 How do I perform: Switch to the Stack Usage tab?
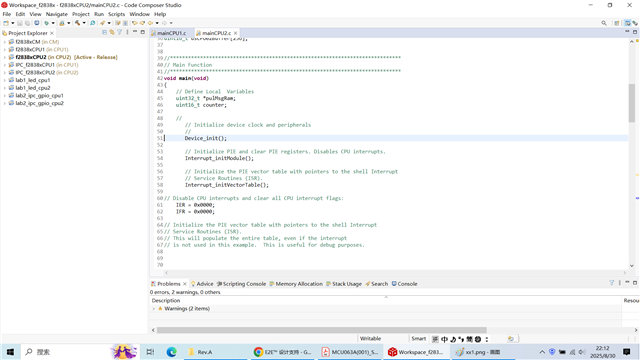coord(344,284)
